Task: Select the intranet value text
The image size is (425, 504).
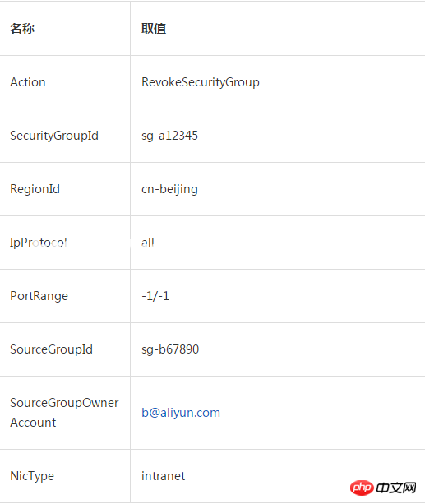Action: 164,476
